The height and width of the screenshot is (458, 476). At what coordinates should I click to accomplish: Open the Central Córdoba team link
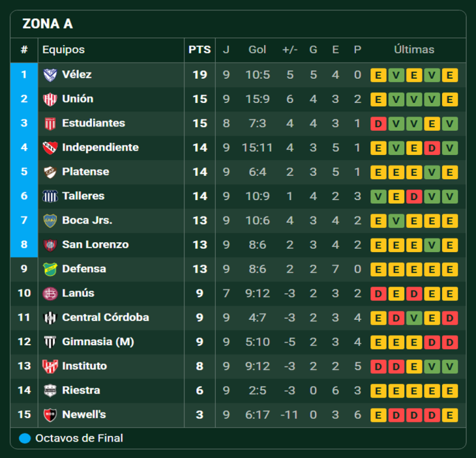pyautogui.click(x=105, y=317)
